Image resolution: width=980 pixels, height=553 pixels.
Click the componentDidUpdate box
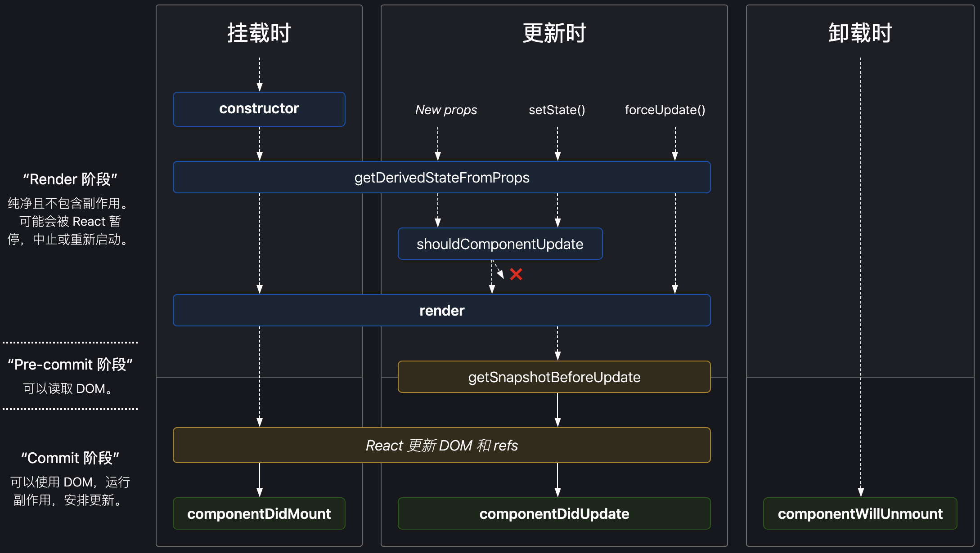(x=554, y=513)
